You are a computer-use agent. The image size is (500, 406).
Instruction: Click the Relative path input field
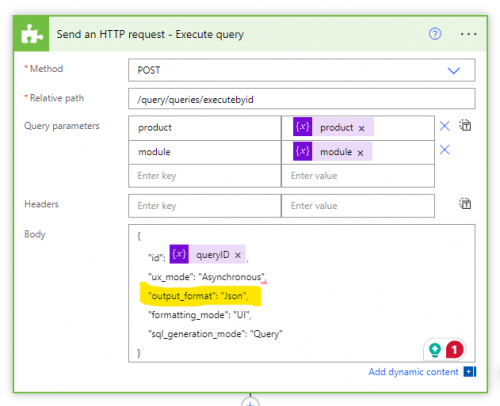(x=302, y=99)
